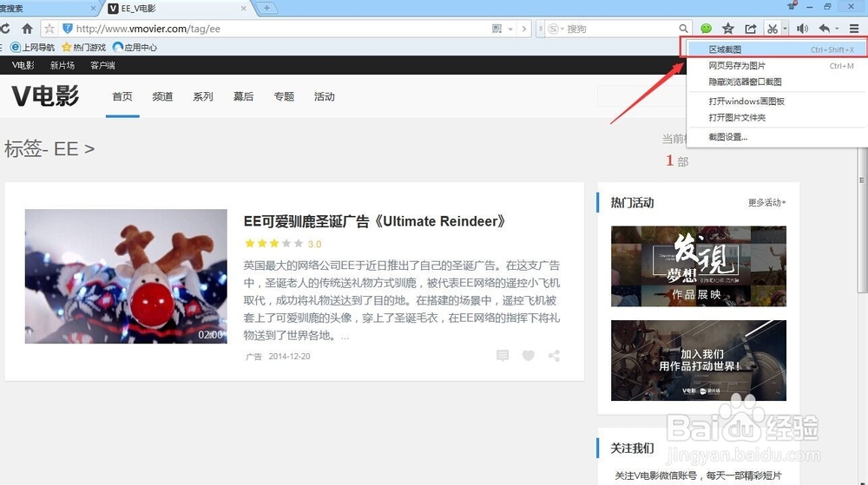Click the 搜狗 search input field
The height and width of the screenshot is (485, 868).
pos(620,29)
